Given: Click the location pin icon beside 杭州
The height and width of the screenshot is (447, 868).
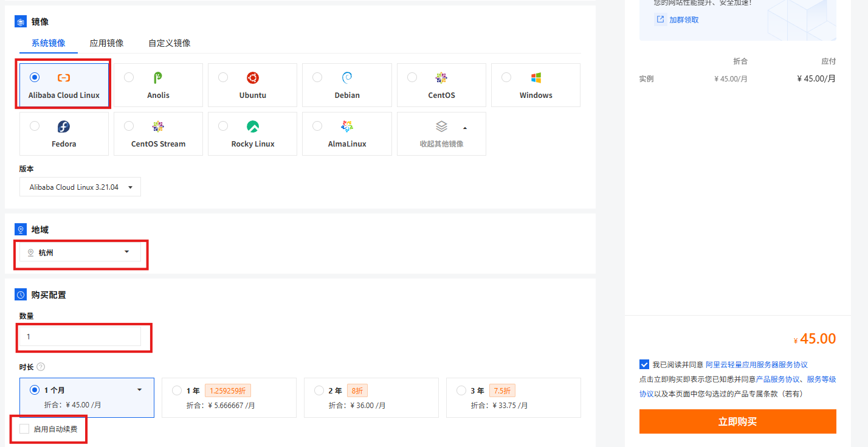Looking at the screenshot, I should click(x=31, y=252).
